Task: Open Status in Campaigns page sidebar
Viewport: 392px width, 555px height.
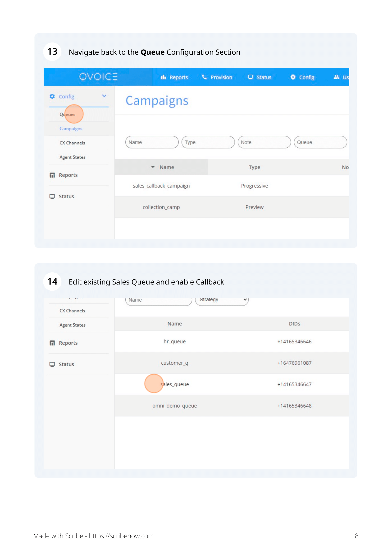Action: pos(66,196)
